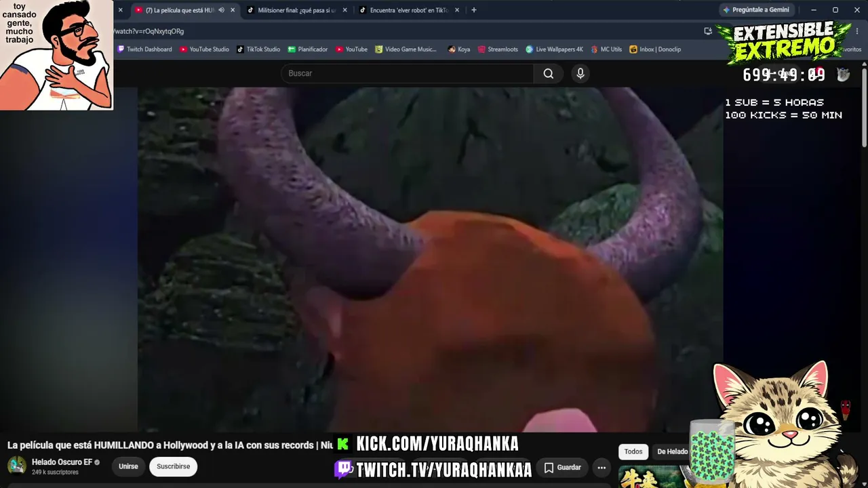The image size is (868, 488).
Task: Select the De Helado filter chip
Action: pos(672,451)
